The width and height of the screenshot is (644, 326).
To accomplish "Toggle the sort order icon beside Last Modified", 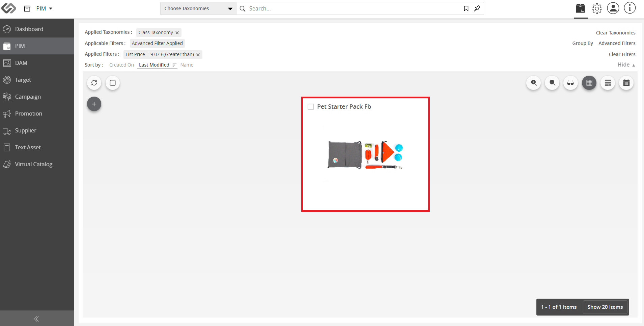I will click(174, 65).
